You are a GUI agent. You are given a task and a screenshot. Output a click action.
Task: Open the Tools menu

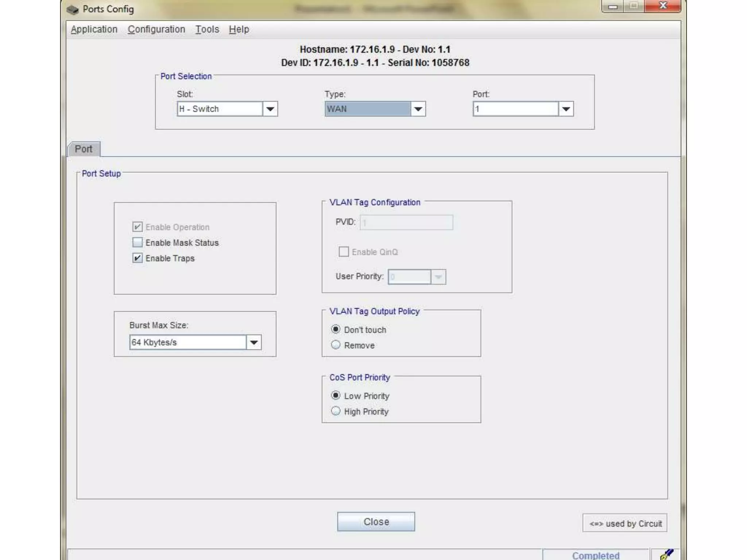(x=207, y=29)
